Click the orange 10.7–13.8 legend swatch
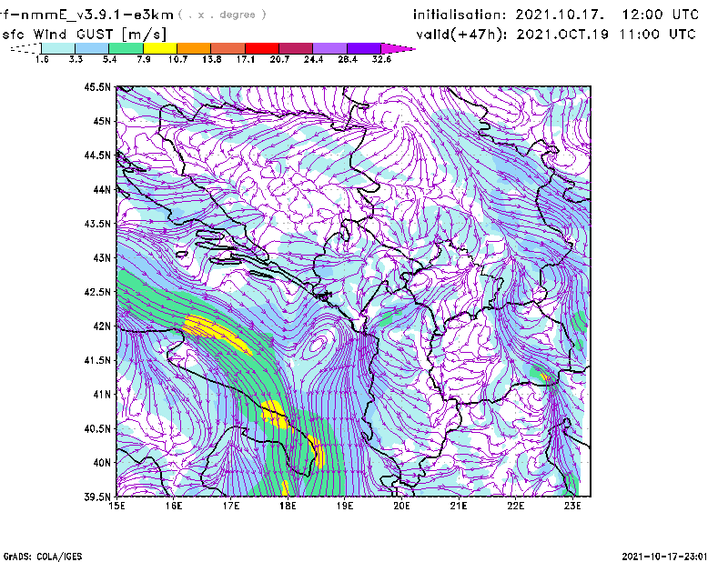 194,48
